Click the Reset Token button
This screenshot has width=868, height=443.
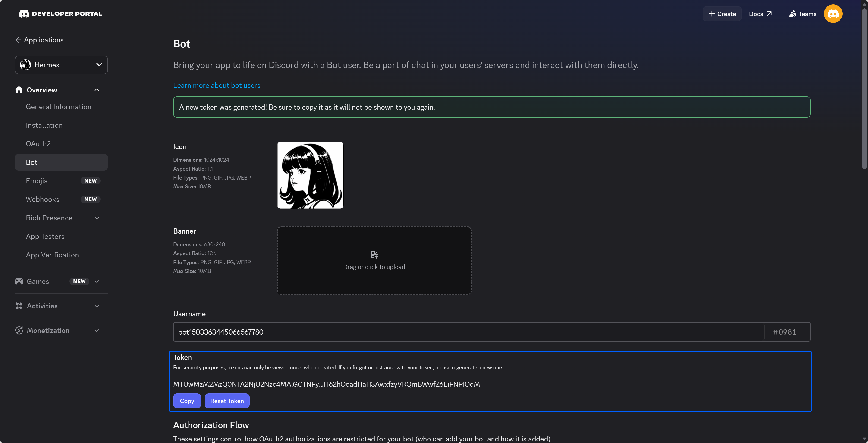[x=227, y=401]
